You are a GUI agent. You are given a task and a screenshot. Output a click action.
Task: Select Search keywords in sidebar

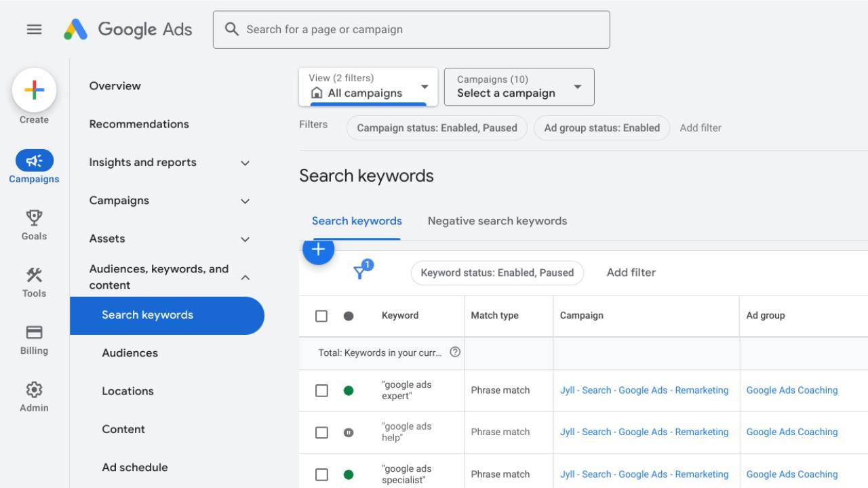[167, 315]
